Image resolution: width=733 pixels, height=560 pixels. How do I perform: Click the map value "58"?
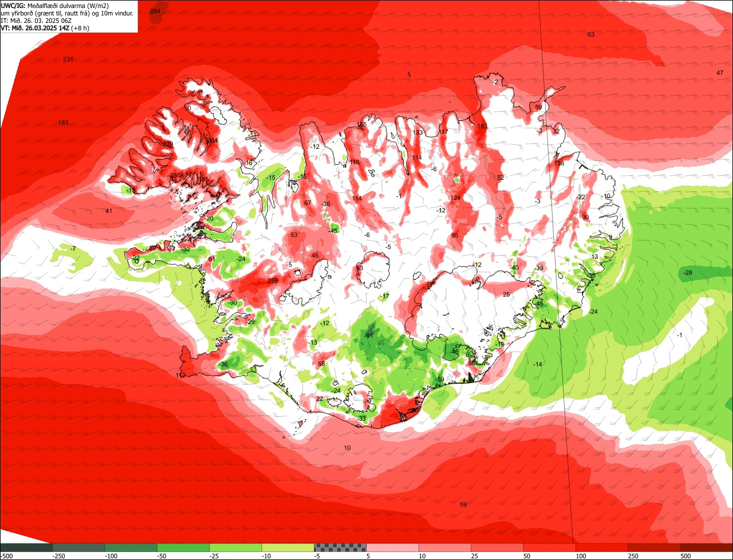(x=321, y=364)
